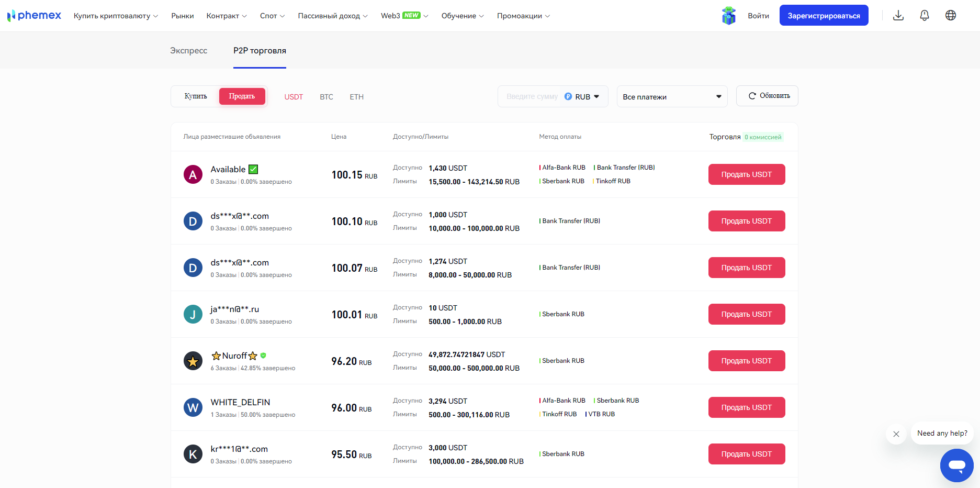Click Продать USDT for 100.10 RUB offer
The width and height of the screenshot is (980, 488).
click(747, 221)
